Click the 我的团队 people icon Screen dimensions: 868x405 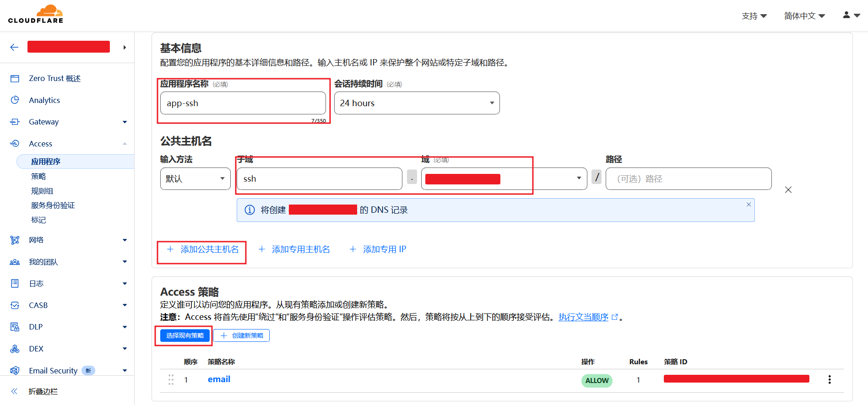[15, 262]
